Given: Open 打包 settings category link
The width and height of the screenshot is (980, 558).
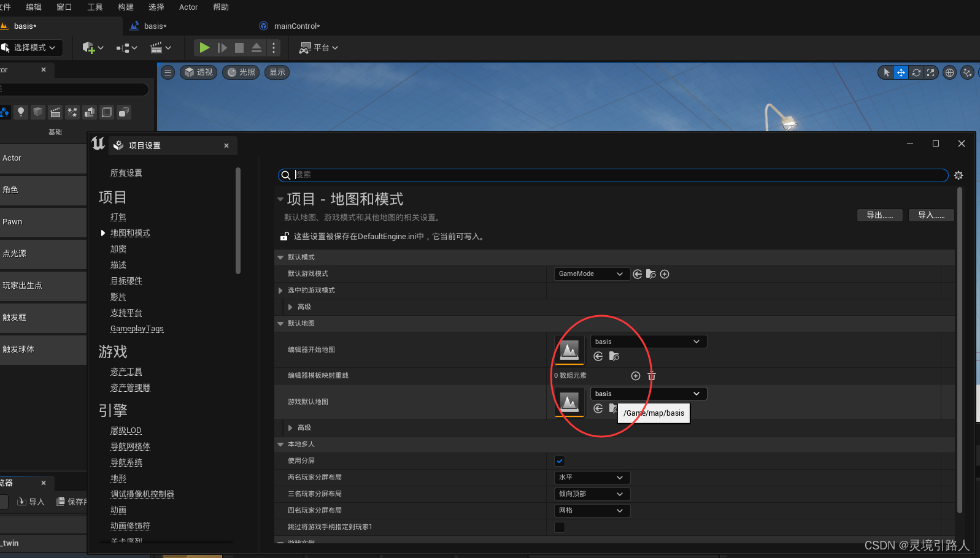Looking at the screenshot, I should 118,217.
